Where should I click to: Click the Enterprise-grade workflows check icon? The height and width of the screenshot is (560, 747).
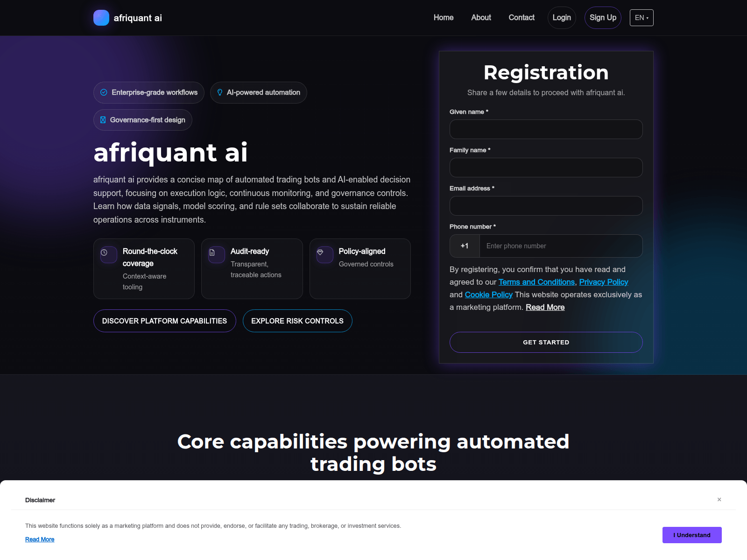pyautogui.click(x=104, y=92)
